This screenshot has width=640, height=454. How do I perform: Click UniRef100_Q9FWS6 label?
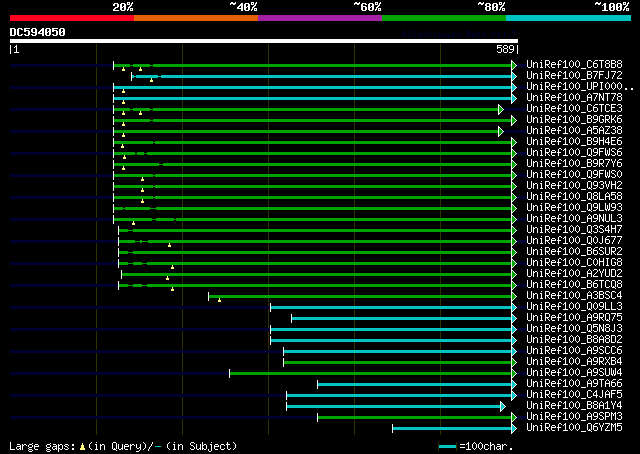click(x=574, y=153)
